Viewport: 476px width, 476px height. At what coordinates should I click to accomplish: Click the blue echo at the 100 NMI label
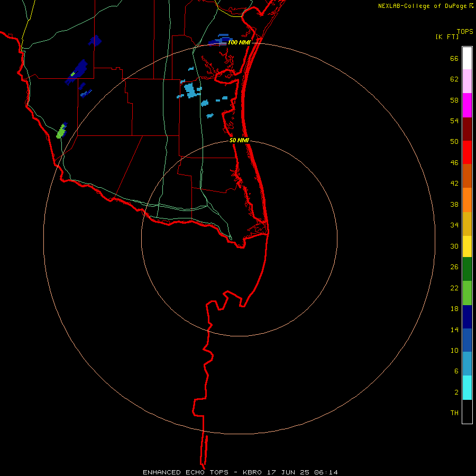pos(220,40)
